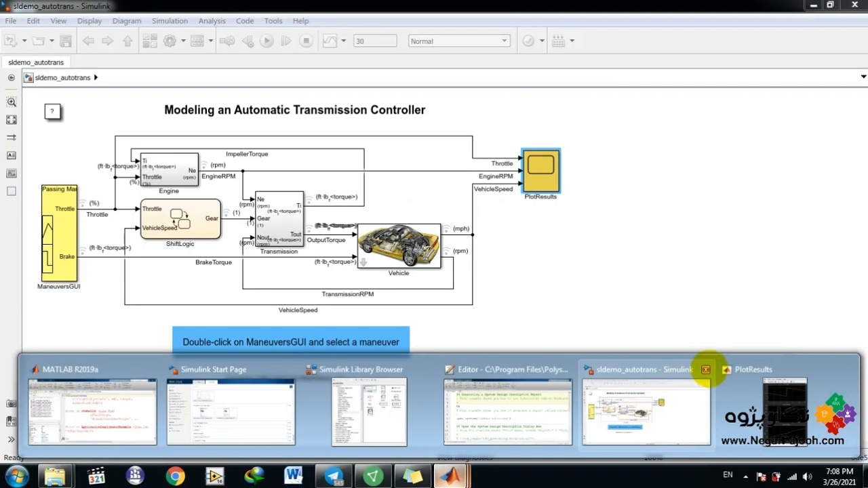Click the Run simulation play button
The width and height of the screenshot is (868, 488).
(x=267, y=41)
